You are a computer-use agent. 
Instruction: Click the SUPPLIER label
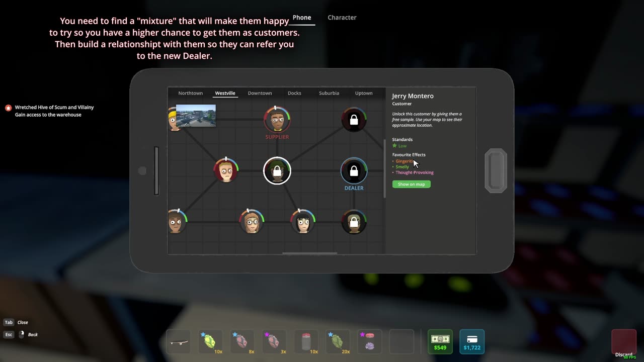277,137
